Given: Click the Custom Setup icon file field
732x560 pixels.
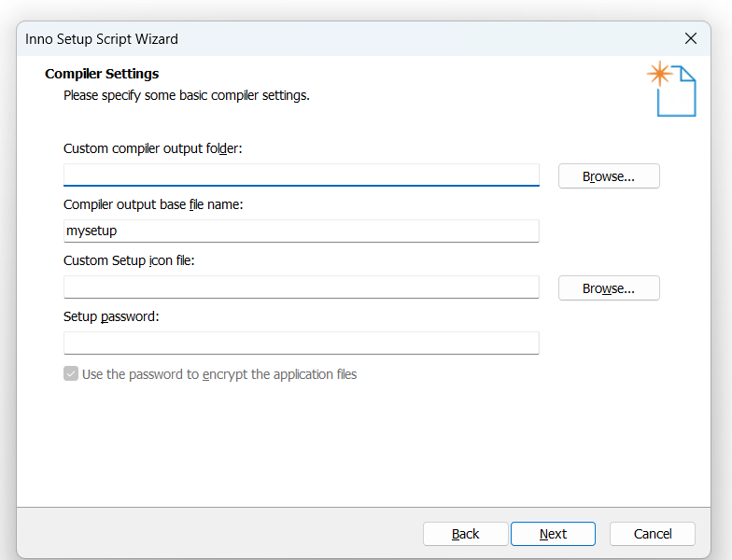Looking at the screenshot, I should tap(301, 287).
